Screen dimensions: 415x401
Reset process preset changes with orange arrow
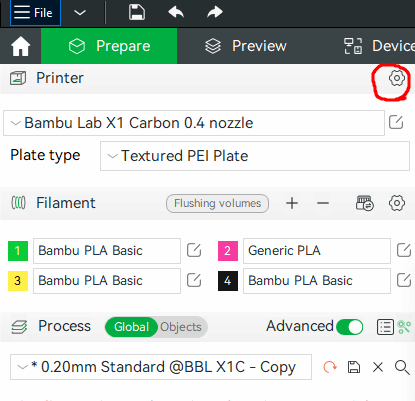(x=330, y=367)
